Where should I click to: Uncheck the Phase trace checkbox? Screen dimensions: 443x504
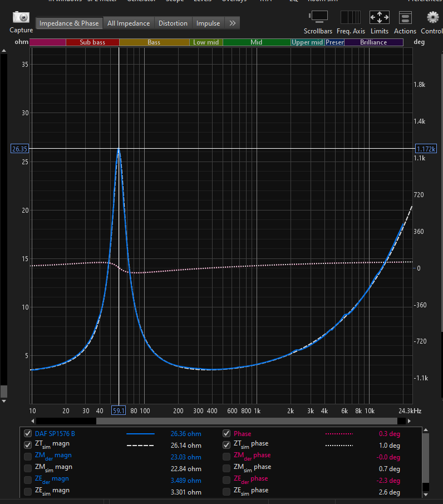(x=227, y=433)
